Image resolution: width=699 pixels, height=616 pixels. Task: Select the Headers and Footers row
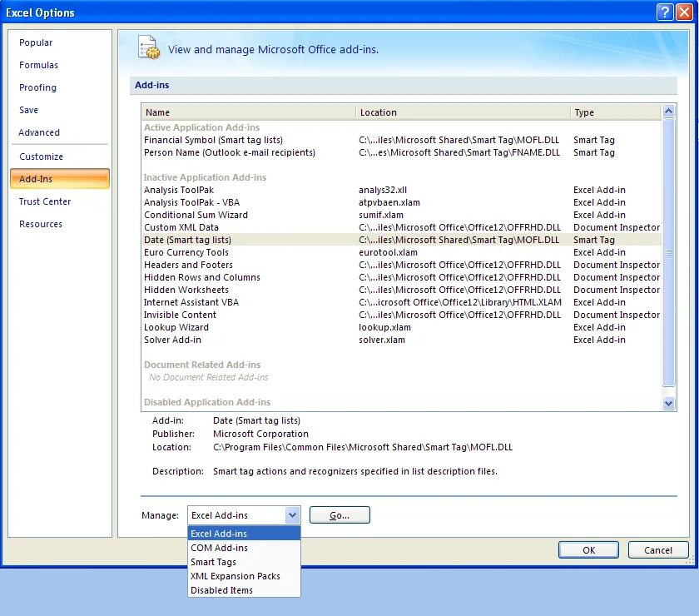(402, 265)
